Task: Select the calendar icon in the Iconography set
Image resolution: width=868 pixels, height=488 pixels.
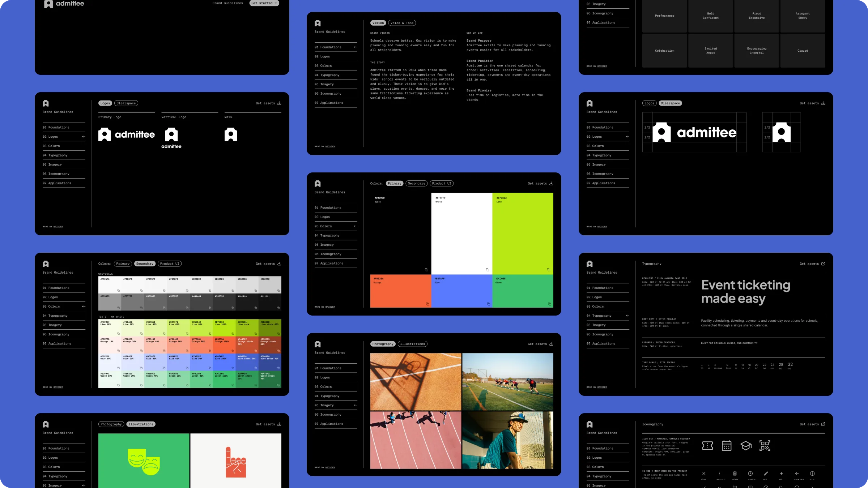Action: pos(727,446)
